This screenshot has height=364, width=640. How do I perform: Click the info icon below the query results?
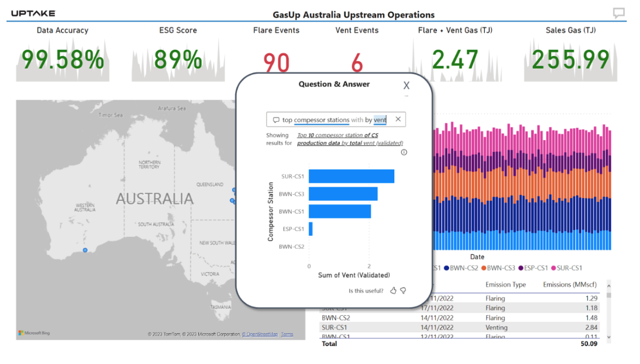pyautogui.click(x=404, y=152)
